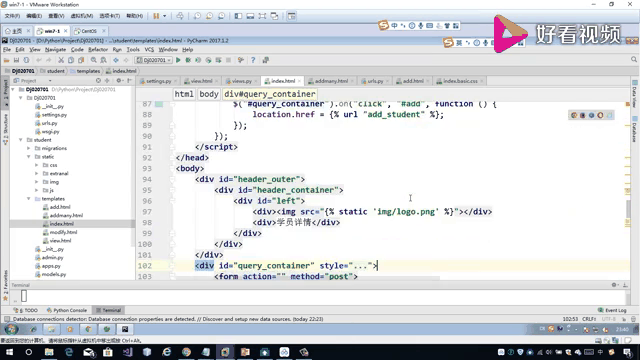The width and height of the screenshot is (640, 360).
Task: Click fold marker at line 94
Action: 172,179
